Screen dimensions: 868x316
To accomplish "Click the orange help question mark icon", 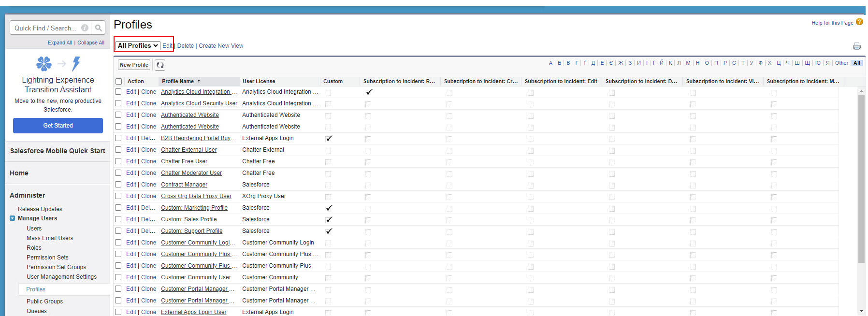I will pyautogui.click(x=859, y=22).
